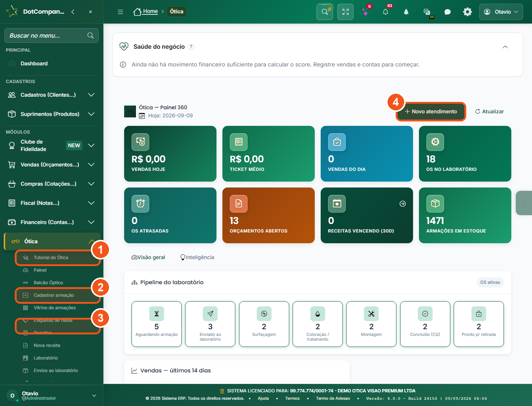Focus the Buscar no menu search field
The height and width of the screenshot is (406, 532).
click(51, 35)
